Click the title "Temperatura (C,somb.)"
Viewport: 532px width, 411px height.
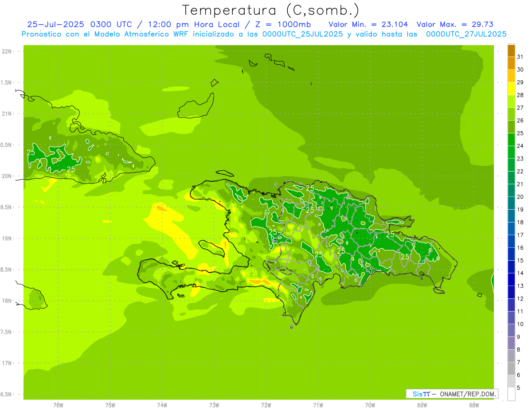[x=270, y=10]
